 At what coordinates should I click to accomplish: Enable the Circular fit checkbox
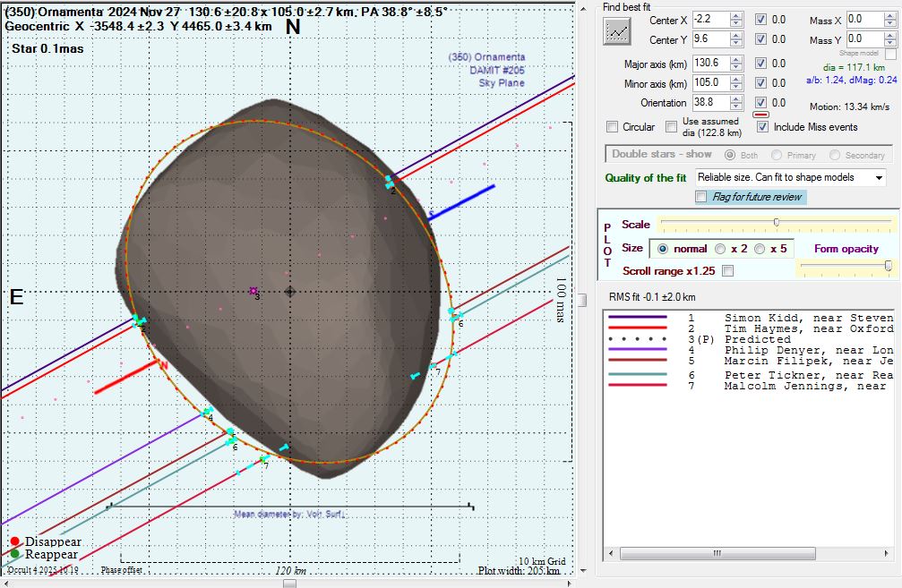[613, 127]
